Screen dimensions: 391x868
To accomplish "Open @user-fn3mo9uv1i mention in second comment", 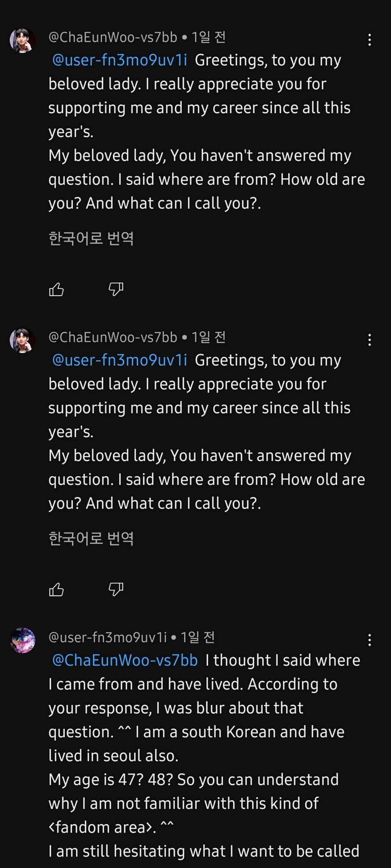I will pyautogui.click(x=120, y=360).
